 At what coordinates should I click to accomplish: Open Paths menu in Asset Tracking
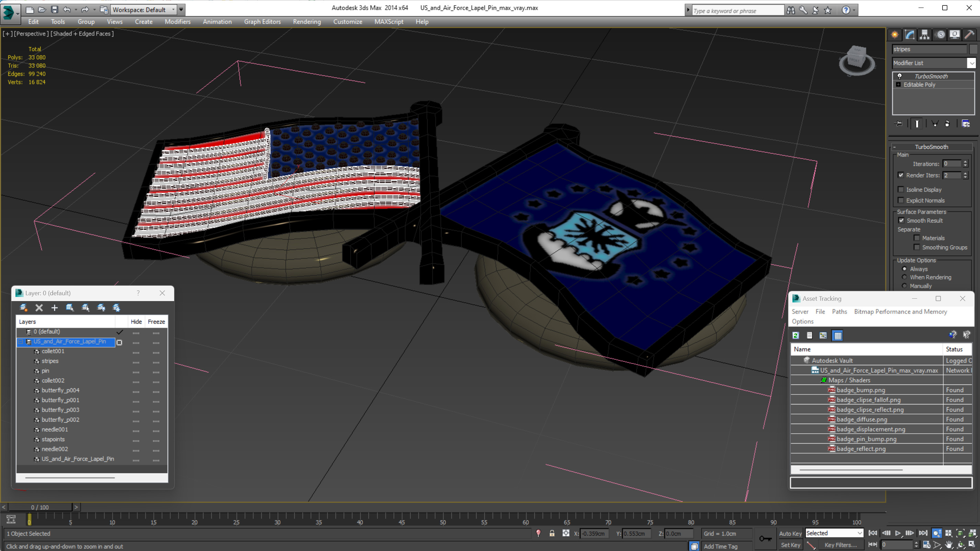tap(839, 311)
